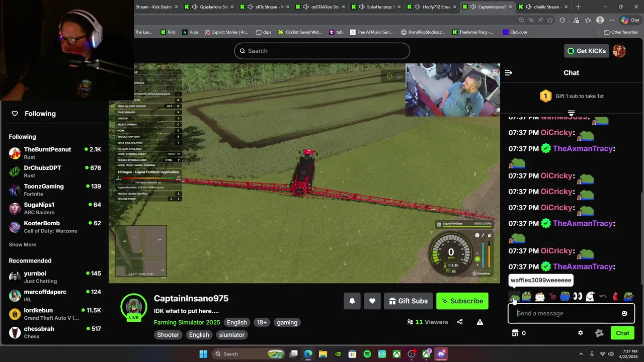
Task: Click the report warning triangle icon
Action: pos(480,322)
